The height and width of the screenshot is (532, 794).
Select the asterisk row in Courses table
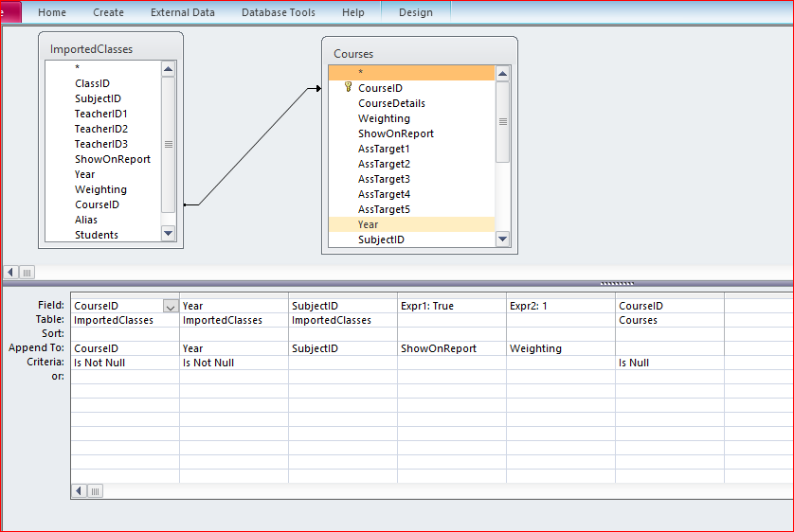coord(411,72)
